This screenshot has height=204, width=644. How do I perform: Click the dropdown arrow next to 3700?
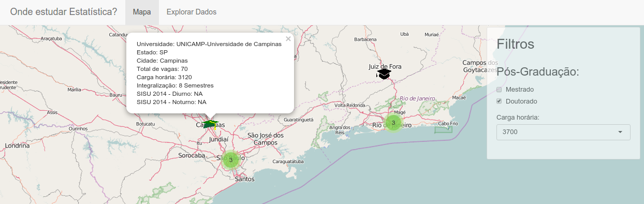coord(620,132)
